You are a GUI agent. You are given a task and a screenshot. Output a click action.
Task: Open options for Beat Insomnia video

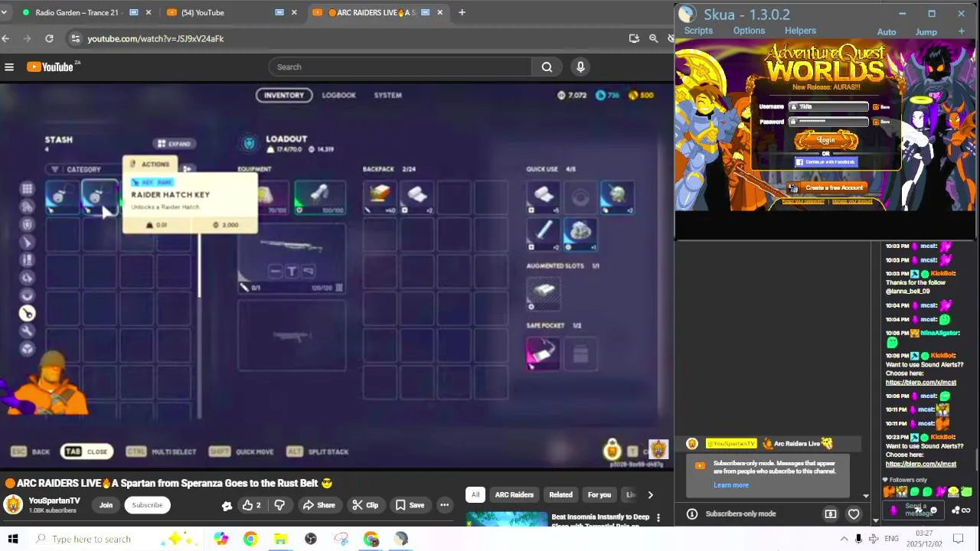[x=658, y=518]
